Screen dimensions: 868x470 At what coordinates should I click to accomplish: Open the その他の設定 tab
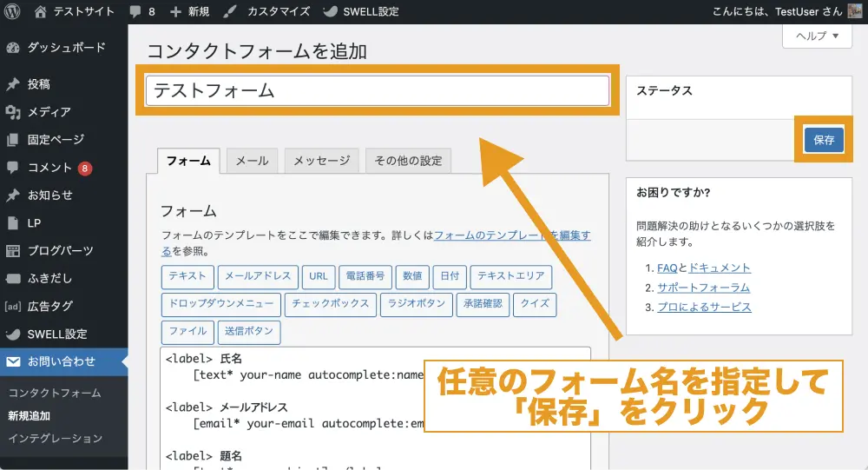[x=408, y=161]
